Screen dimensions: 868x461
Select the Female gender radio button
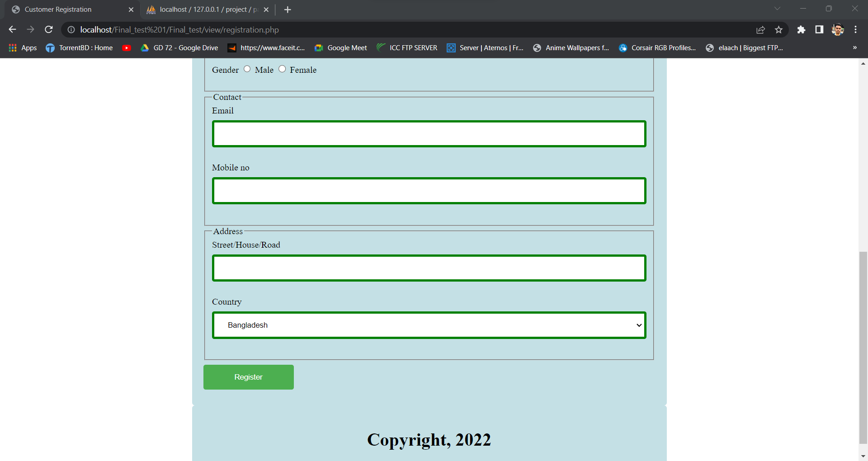[282, 69]
